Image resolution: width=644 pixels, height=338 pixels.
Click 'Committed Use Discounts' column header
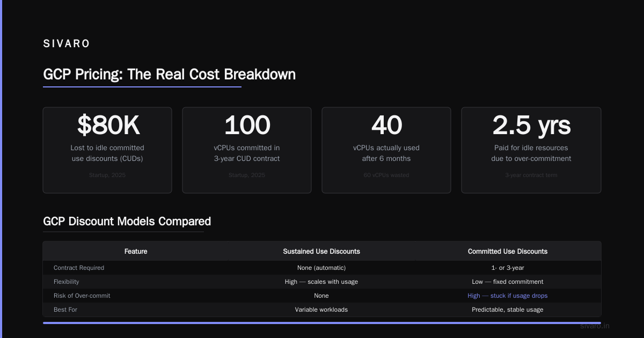point(508,251)
